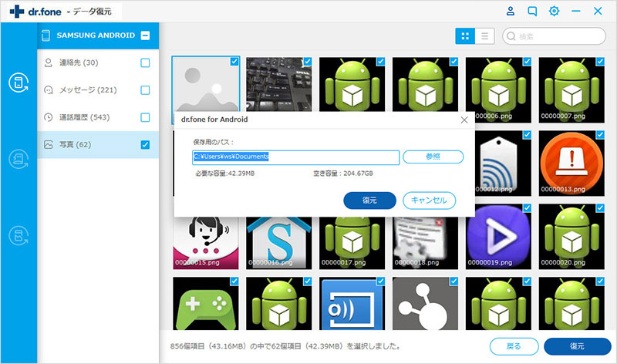Click 空き容量 : 204.67GB text
The width and height of the screenshot is (617, 364).
(x=343, y=174)
